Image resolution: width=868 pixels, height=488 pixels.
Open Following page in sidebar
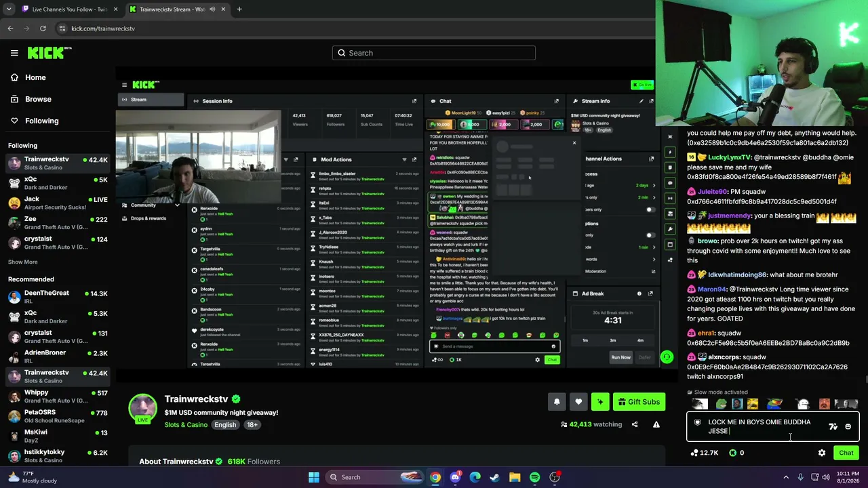[41, 121]
